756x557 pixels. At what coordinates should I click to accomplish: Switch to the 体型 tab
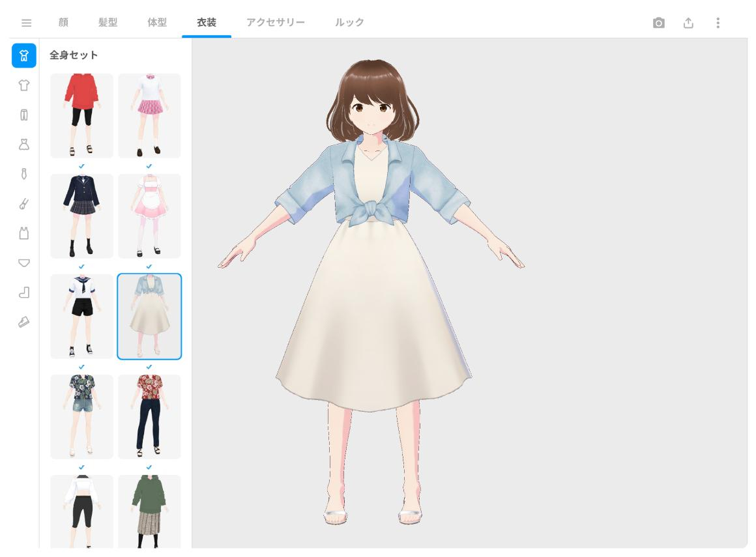tap(156, 22)
